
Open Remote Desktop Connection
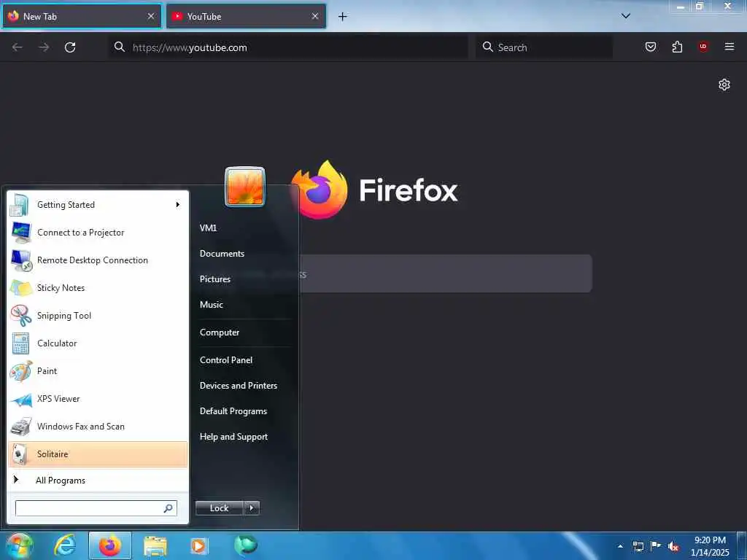click(x=98, y=260)
